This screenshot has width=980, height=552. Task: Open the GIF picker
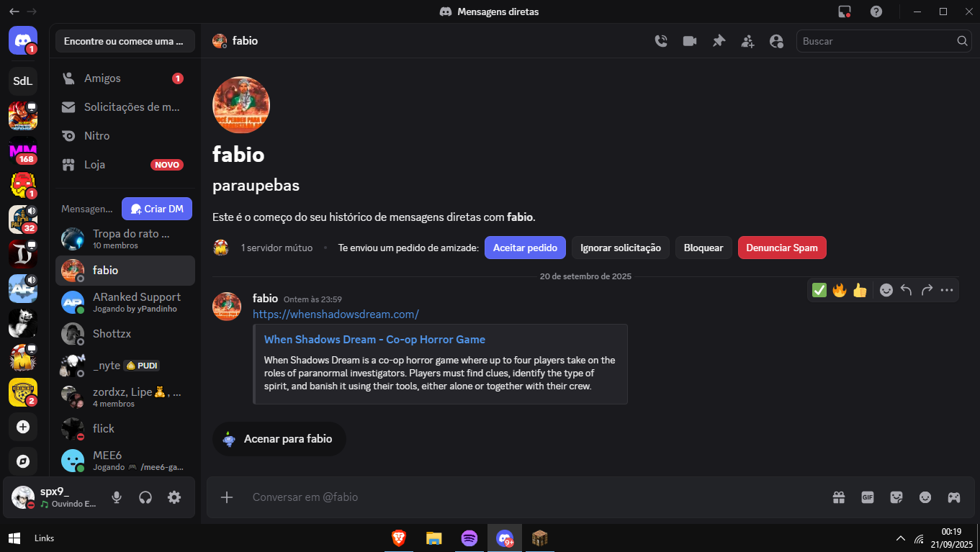point(868,497)
